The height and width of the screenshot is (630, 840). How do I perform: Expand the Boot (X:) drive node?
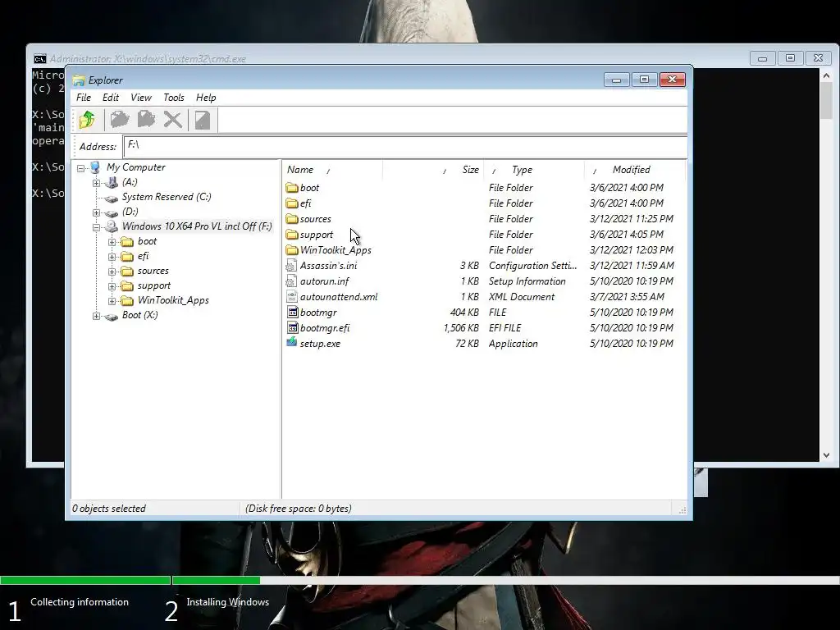click(97, 316)
